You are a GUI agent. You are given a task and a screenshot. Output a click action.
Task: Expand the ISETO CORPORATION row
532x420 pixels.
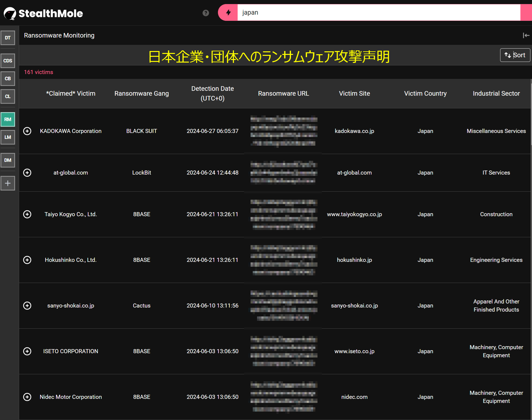[x=27, y=351]
